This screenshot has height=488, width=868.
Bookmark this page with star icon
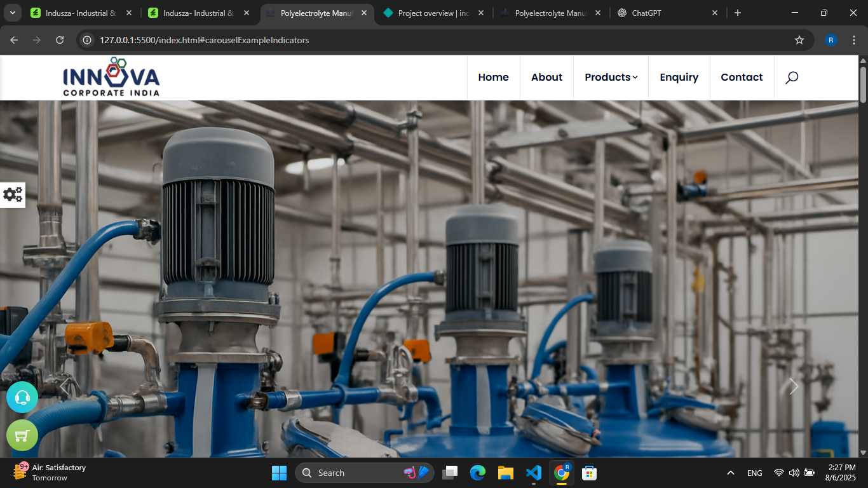(x=799, y=40)
